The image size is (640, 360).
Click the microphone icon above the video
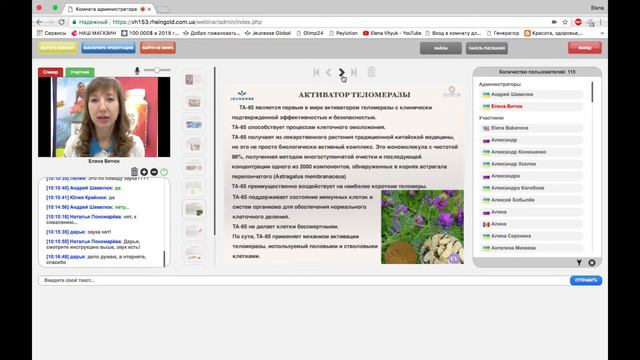tap(137, 71)
